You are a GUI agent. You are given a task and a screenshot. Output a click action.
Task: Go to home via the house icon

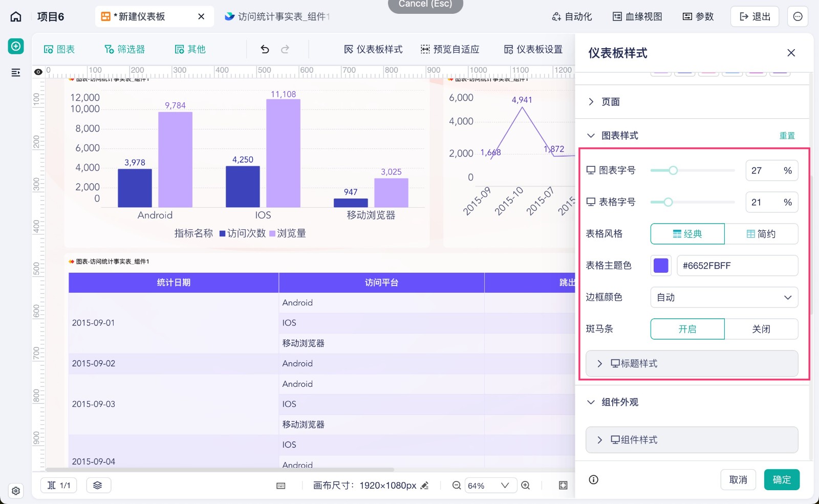click(16, 16)
